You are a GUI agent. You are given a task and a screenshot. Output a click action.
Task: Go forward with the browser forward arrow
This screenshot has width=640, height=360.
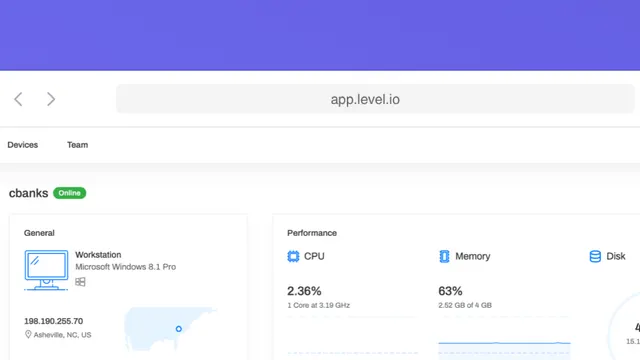pyautogui.click(x=51, y=99)
